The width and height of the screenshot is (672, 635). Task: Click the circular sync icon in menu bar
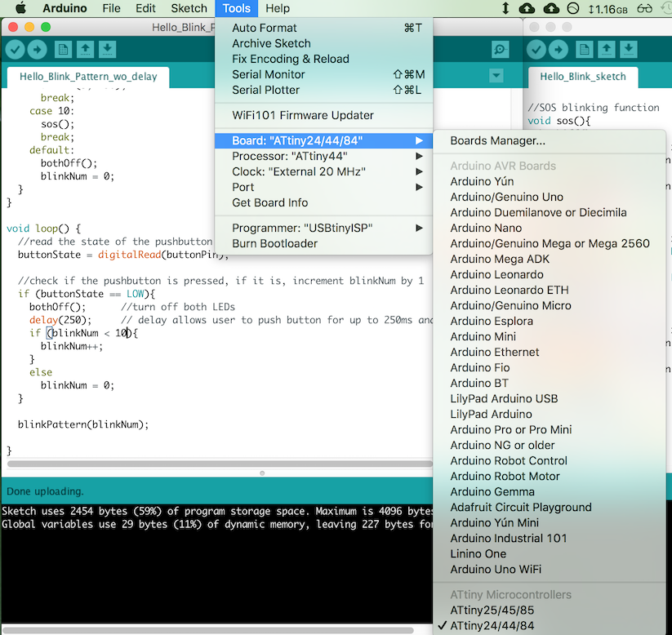click(x=573, y=8)
